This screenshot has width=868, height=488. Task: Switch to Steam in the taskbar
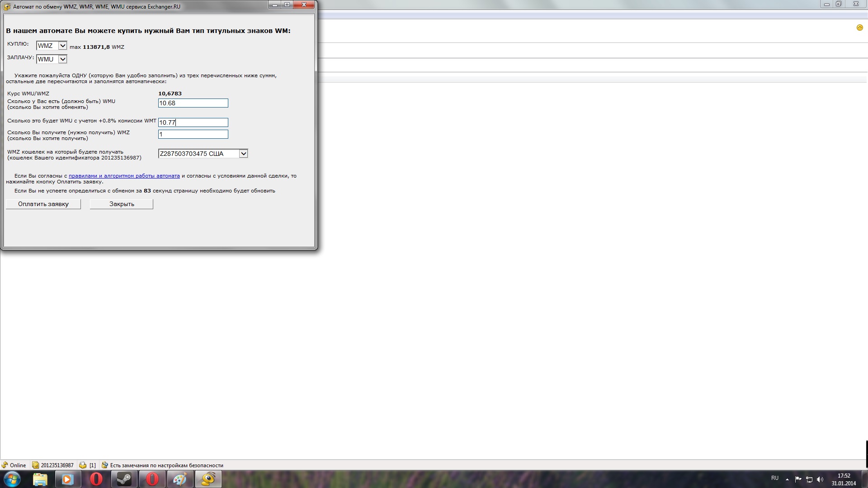[124, 479]
